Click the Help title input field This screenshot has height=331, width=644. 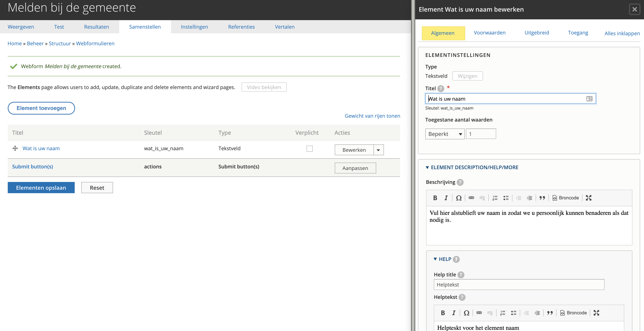point(519,285)
